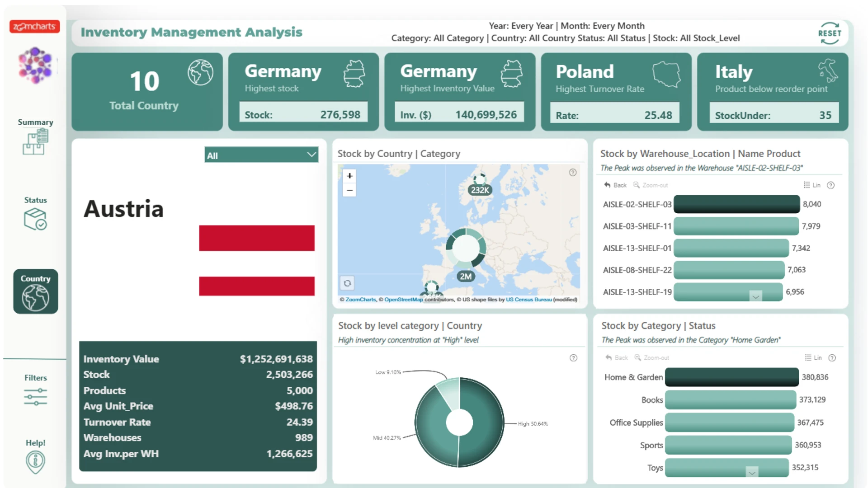This screenshot has height=488, width=868.
Task: Zoom in on the map
Action: click(349, 176)
